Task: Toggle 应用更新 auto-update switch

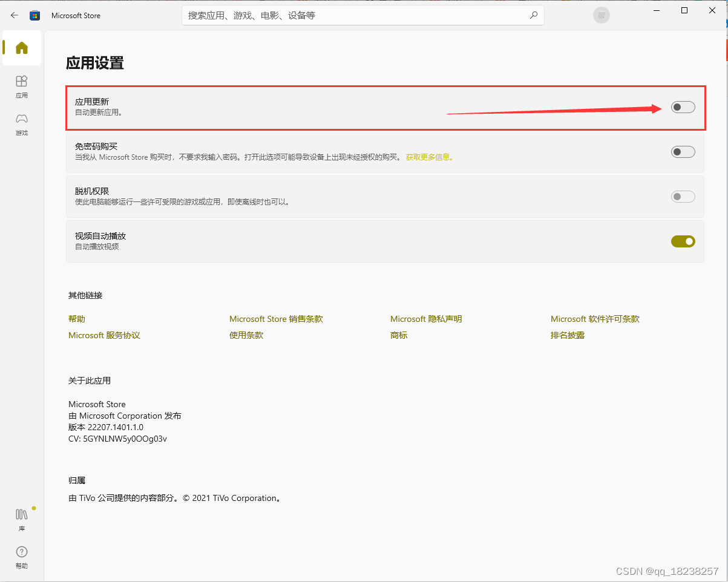Action: point(683,108)
